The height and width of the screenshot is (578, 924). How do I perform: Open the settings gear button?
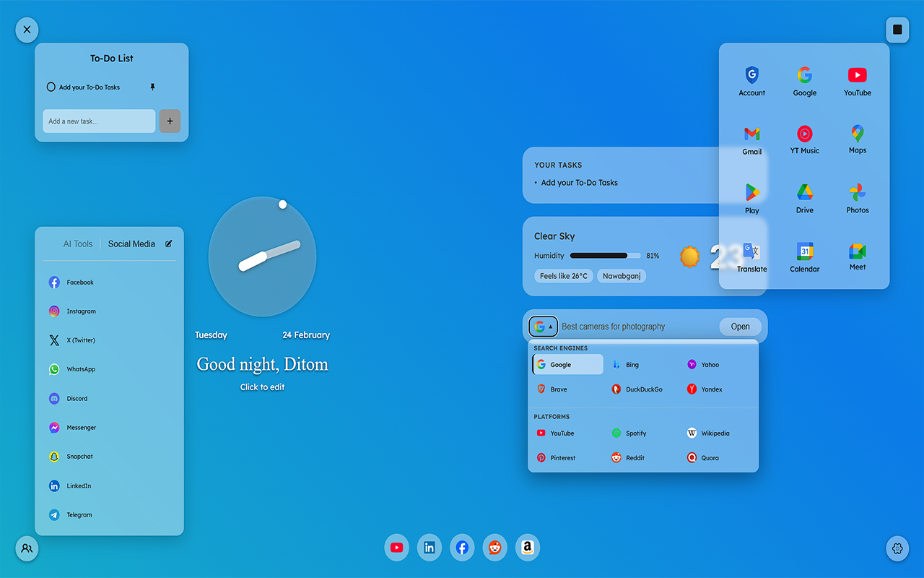(897, 548)
